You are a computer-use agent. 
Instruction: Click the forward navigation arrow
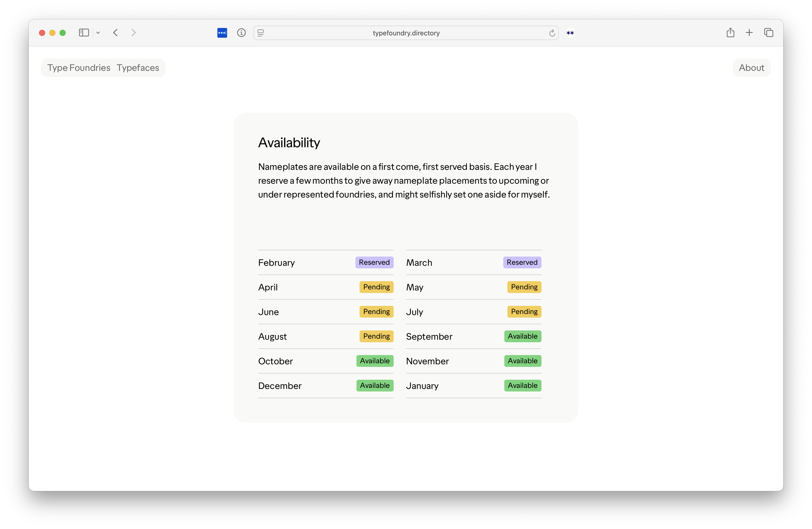pos(133,33)
